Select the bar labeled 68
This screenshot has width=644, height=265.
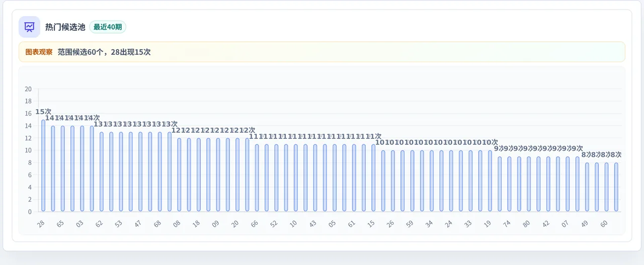pos(160,171)
